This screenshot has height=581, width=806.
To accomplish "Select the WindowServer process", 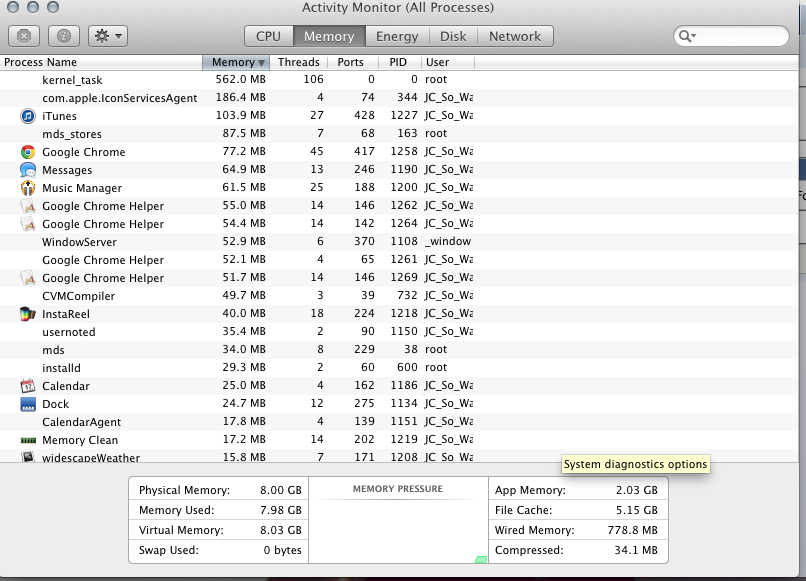I will click(399, 242).
